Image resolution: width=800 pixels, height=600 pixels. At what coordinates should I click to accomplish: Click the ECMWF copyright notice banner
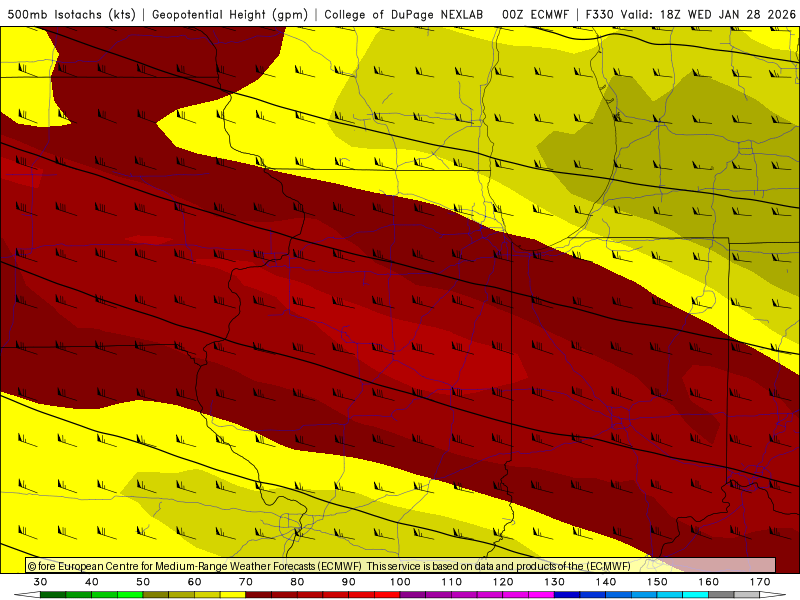401,566
